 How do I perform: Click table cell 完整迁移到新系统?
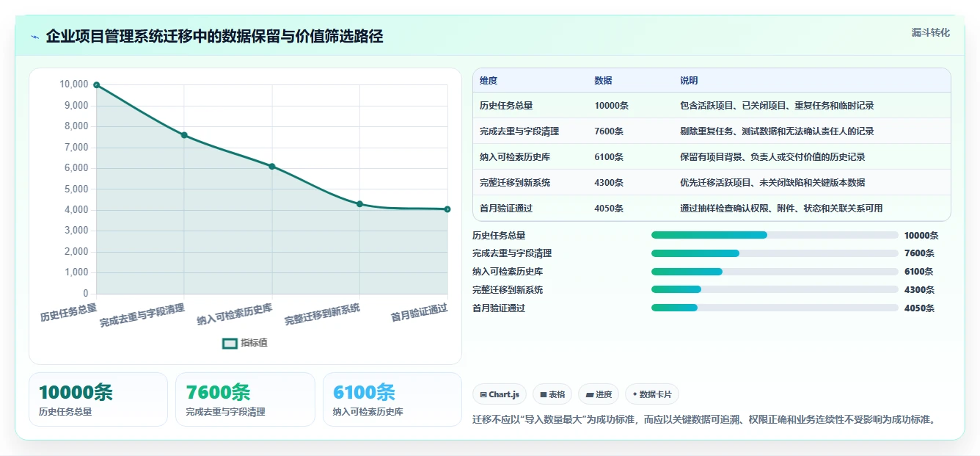click(515, 183)
